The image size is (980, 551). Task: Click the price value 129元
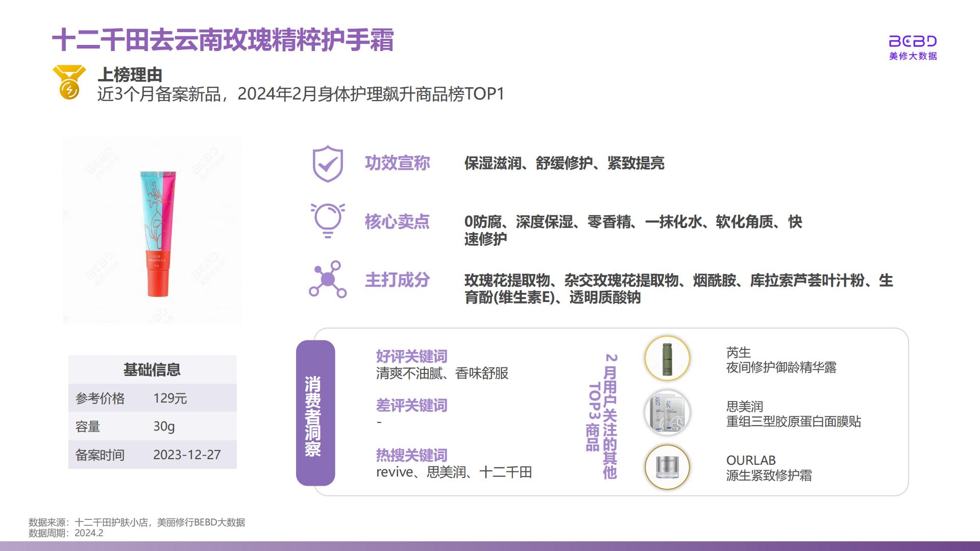tap(170, 398)
